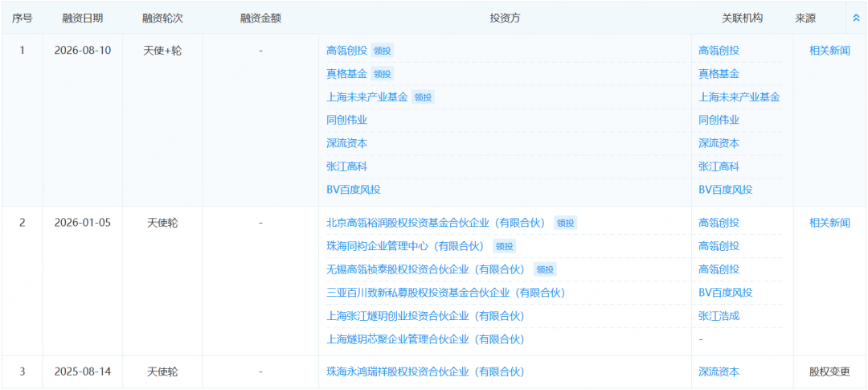
Task: Open 高瓴创投 beside 北京高瓴裕润 row
Action: (x=719, y=223)
